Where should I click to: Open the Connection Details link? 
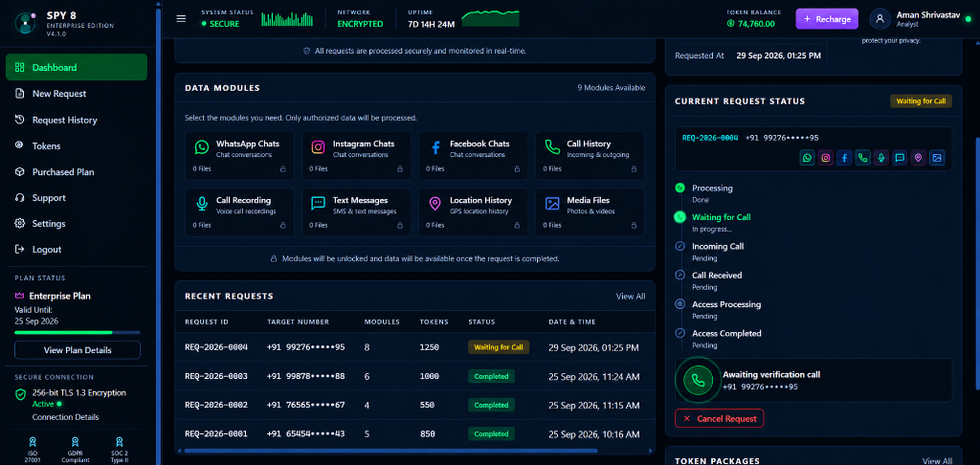(x=66, y=417)
